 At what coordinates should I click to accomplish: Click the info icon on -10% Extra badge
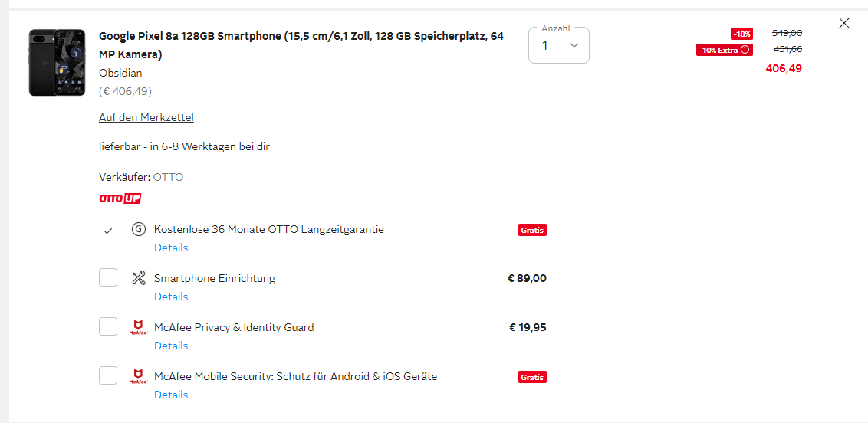coord(745,50)
